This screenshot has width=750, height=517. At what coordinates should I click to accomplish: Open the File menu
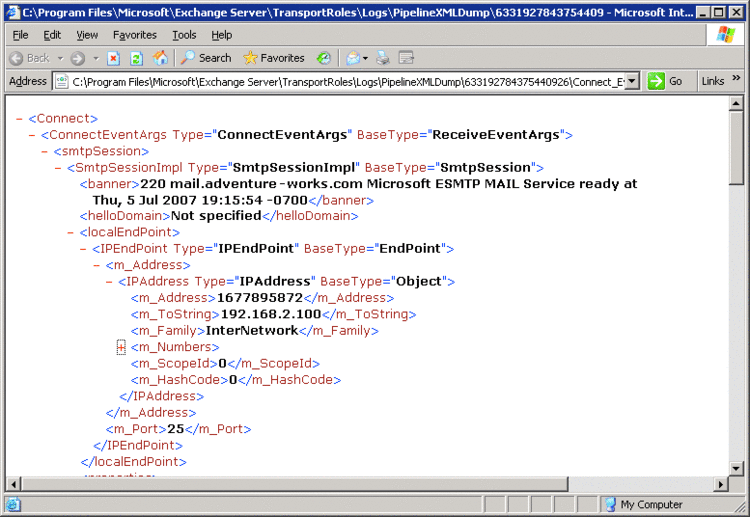(21, 35)
